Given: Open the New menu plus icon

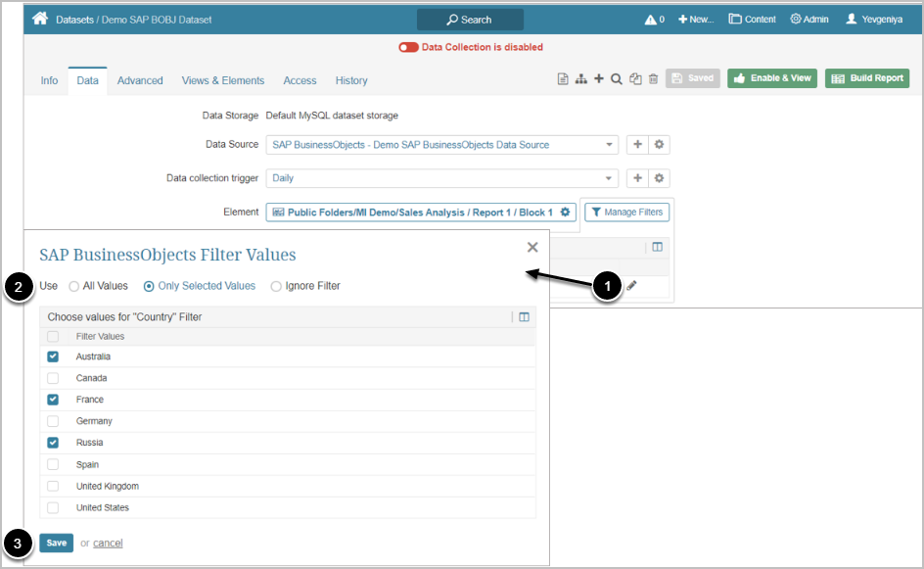Looking at the screenshot, I should coord(682,20).
